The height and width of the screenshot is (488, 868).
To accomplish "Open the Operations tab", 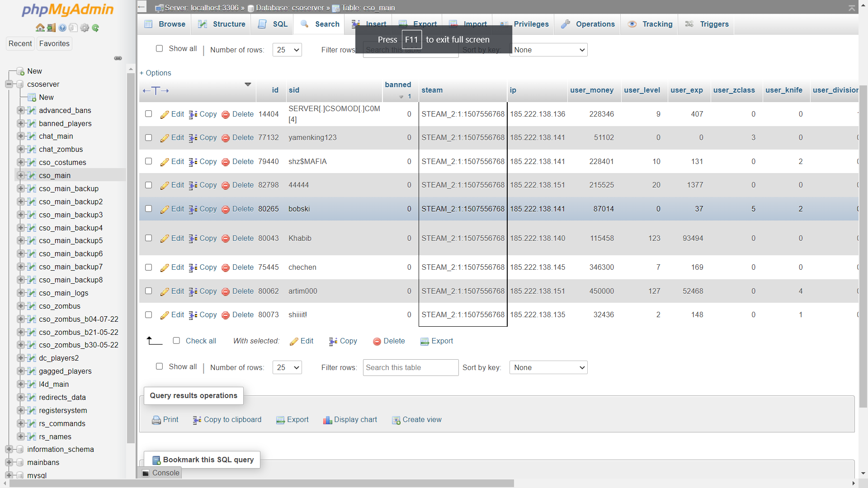I will 588,24.
